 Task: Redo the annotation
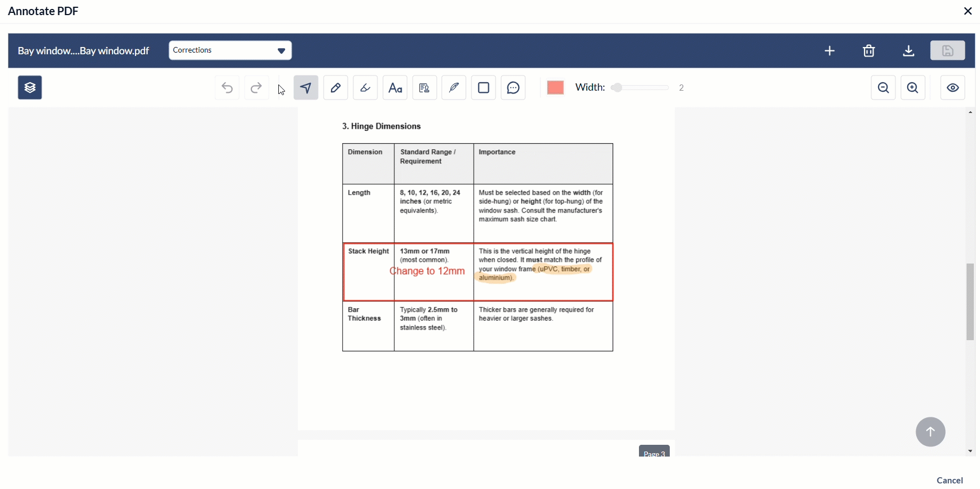pos(256,88)
